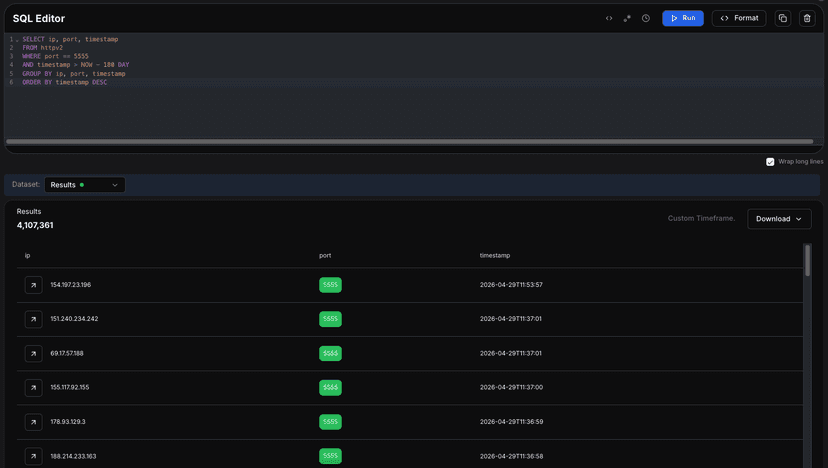Screen dimensions: 828x468
Task: Click the FROM httpv2 line in the editor
Action: tap(42, 48)
